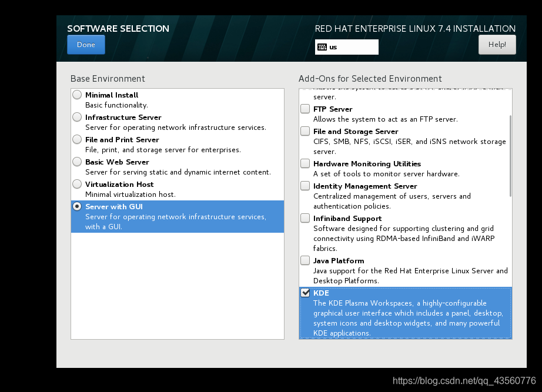Enable Java Platform checkbox
The image size is (542, 392).
[305, 260]
